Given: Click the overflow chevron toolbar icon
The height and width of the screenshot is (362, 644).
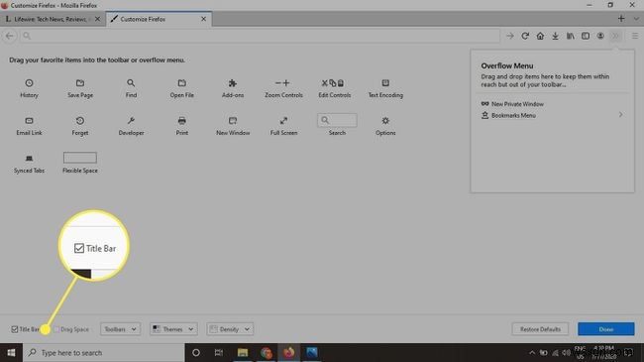Looking at the screenshot, I should [x=615, y=36].
